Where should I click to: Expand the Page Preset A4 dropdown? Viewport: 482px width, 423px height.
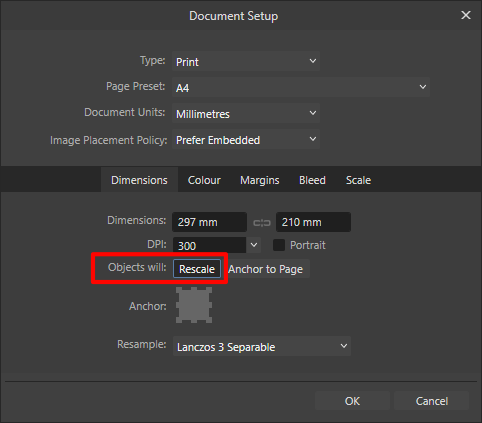click(x=301, y=87)
